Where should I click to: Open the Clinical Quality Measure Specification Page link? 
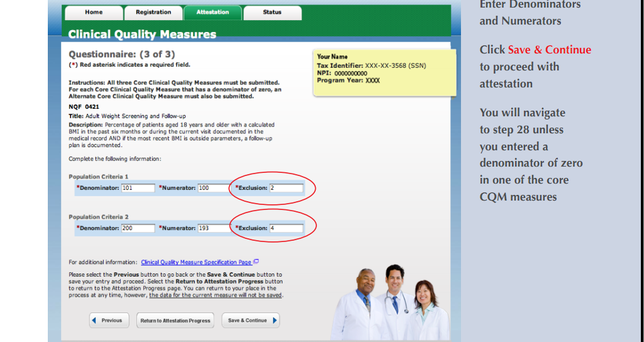point(196,262)
